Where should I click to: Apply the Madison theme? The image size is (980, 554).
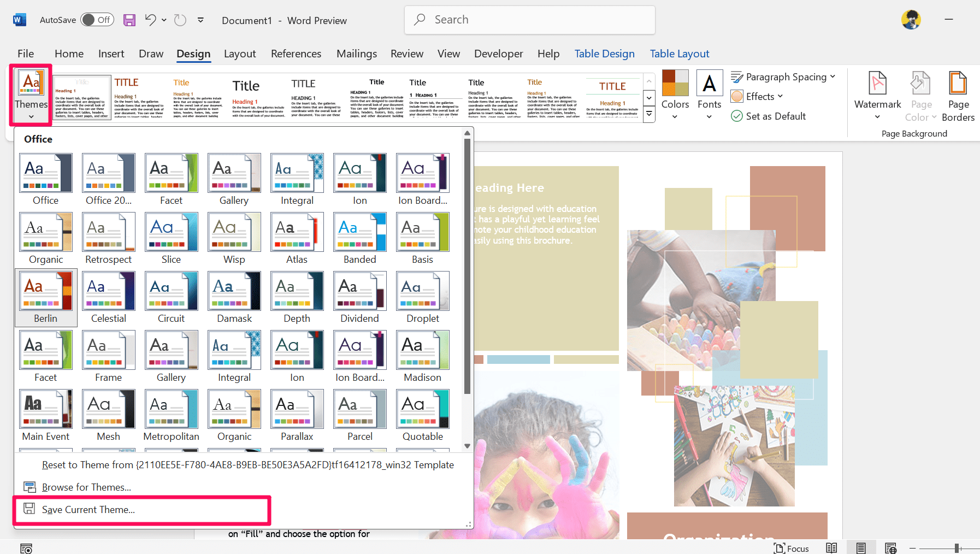pyautogui.click(x=423, y=357)
